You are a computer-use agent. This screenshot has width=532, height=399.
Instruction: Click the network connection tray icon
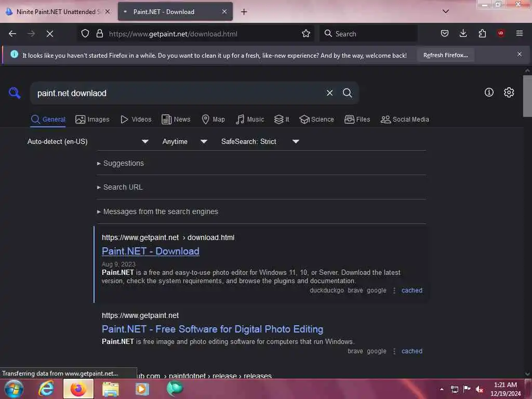tap(454, 389)
